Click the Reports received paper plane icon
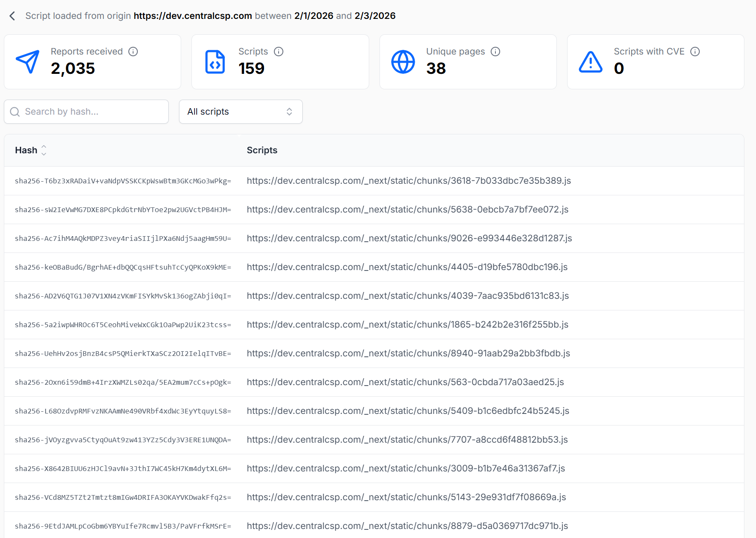This screenshot has height=538, width=756. tap(27, 61)
